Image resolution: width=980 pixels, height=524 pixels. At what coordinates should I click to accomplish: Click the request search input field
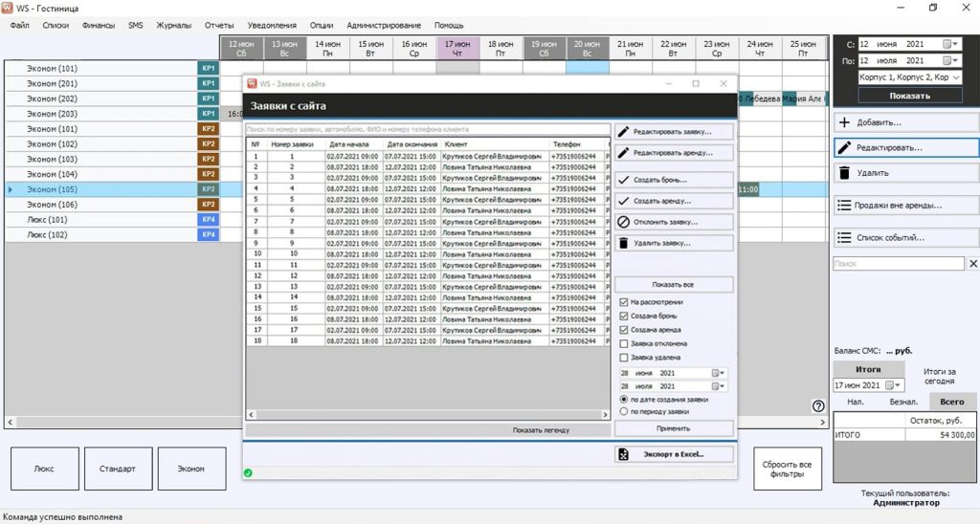[428, 129]
